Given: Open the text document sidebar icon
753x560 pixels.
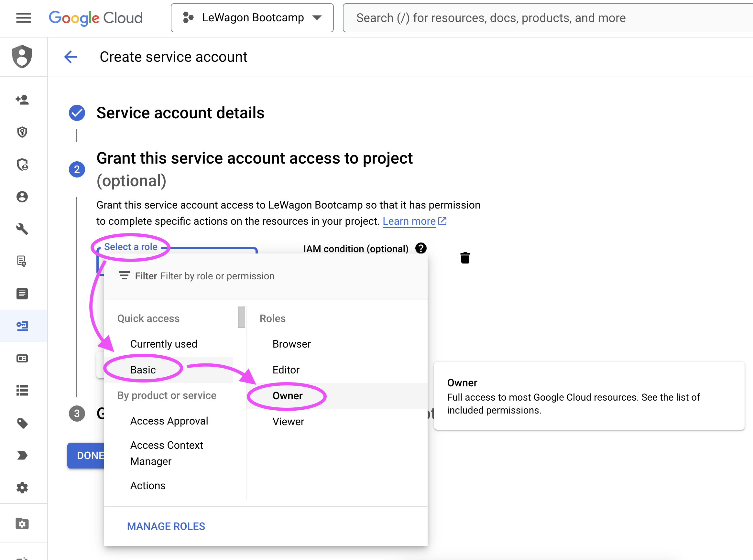Looking at the screenshot, I should [x=22, y=294].
